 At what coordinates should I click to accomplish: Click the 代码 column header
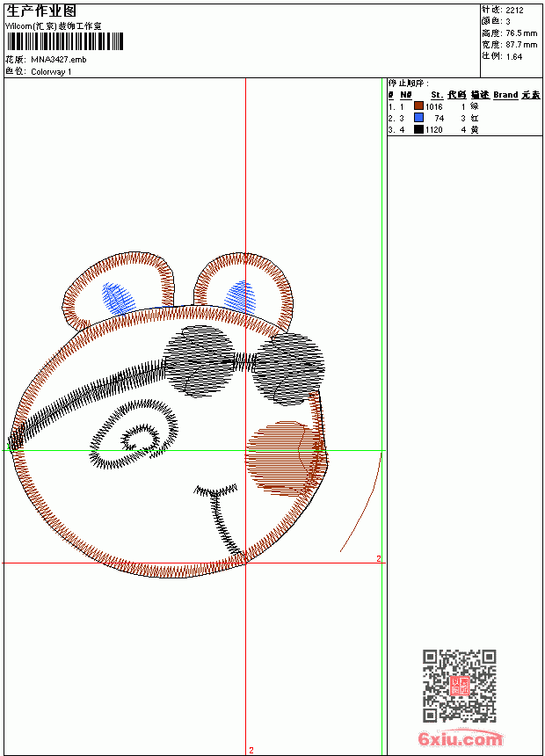pyautogui.click(x=457, y=95)
